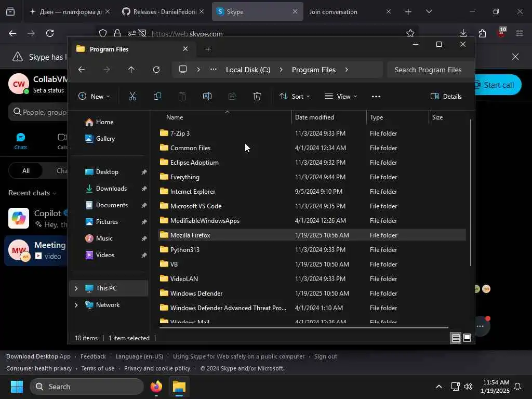Reload the Skype page in Firefox

(50, 33)
